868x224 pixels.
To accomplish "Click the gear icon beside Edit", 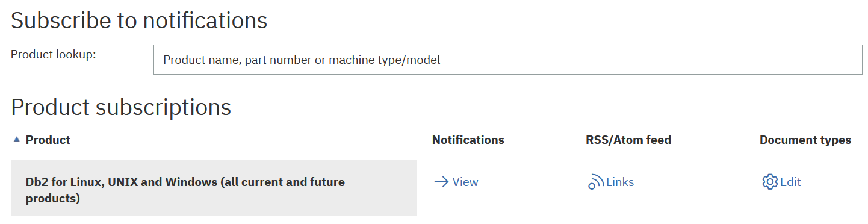I will [x=770, y=182].
